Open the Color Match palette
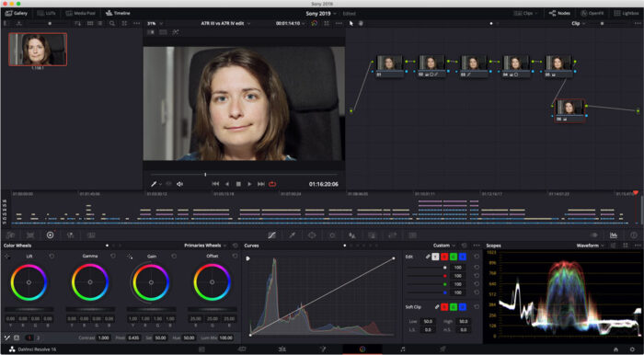Image resolution: width=644 pixels, height=355 pixels. 30,235
